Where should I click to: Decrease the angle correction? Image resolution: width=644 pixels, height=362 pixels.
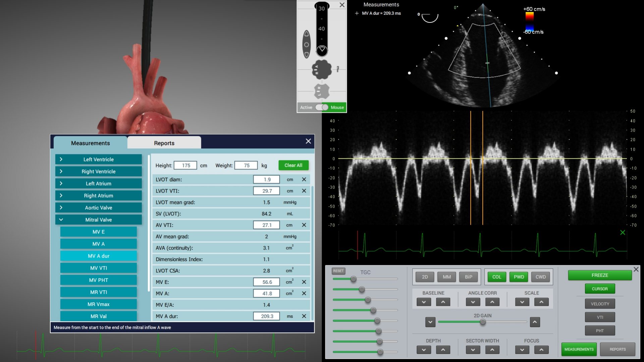[x=473, y=302]
